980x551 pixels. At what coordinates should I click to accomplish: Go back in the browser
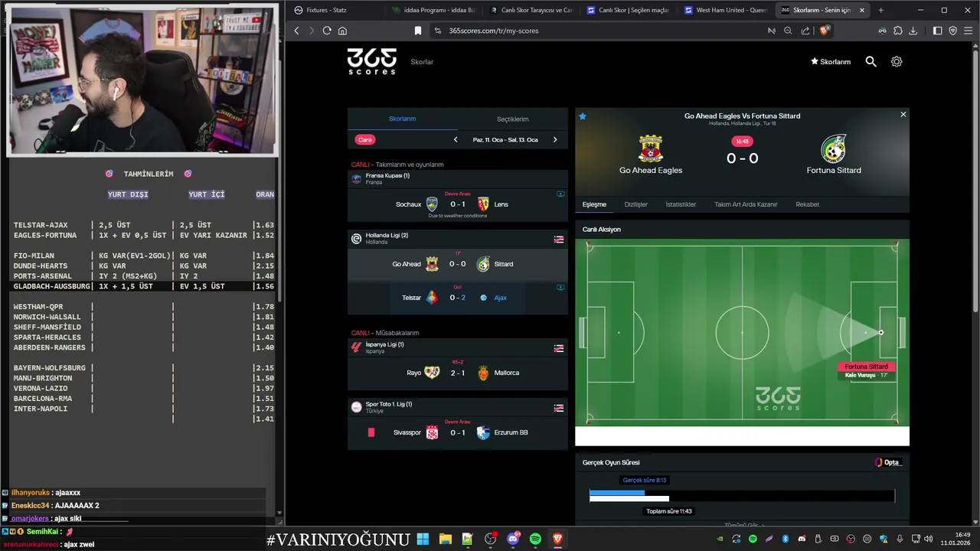[297, 31]
